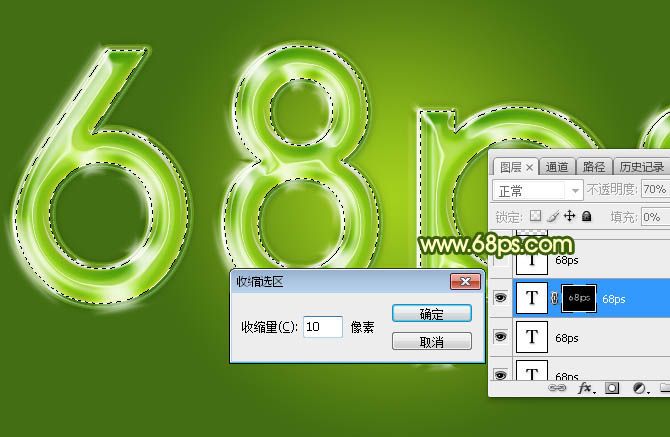Toggle lock position move icon
670x437 pixels.
569,216
